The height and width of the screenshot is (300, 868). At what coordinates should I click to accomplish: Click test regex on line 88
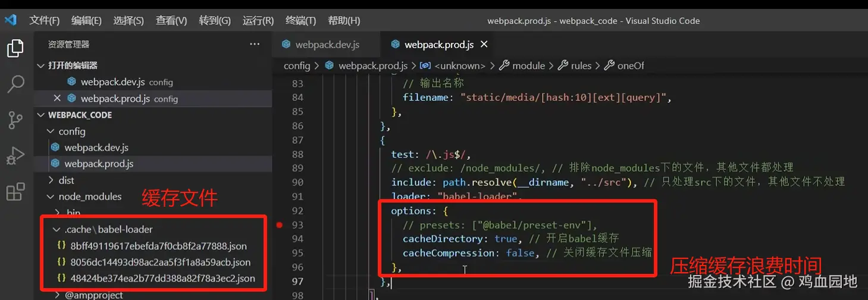446,154
